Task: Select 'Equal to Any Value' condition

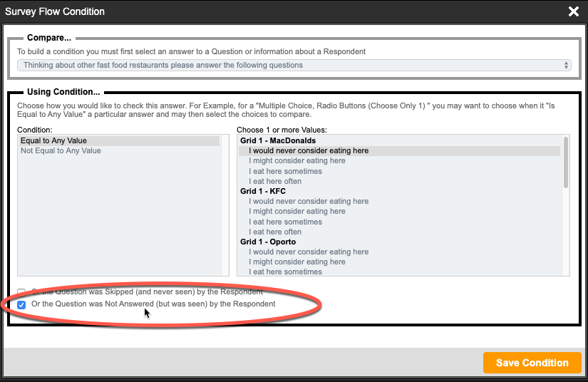Action: pyautogui.click(x=53, y=141)
